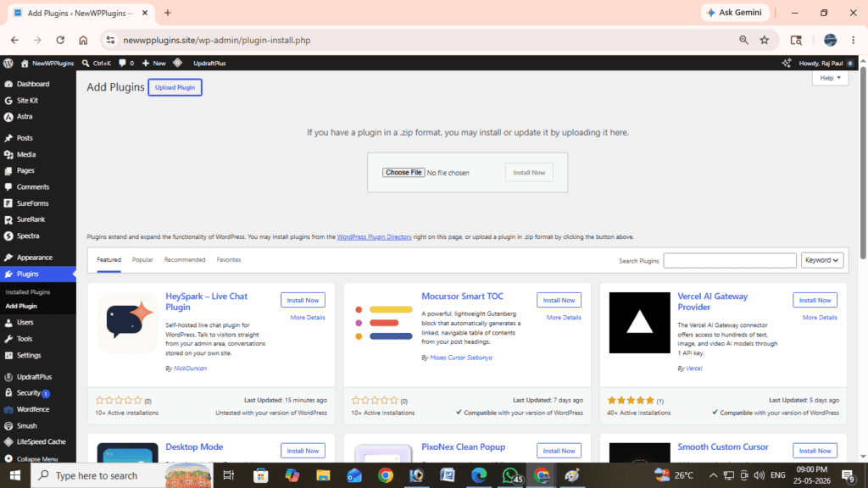868x488 pixels.
Task: Open the Desktop Mode plugin title
Action: point(194,447)
